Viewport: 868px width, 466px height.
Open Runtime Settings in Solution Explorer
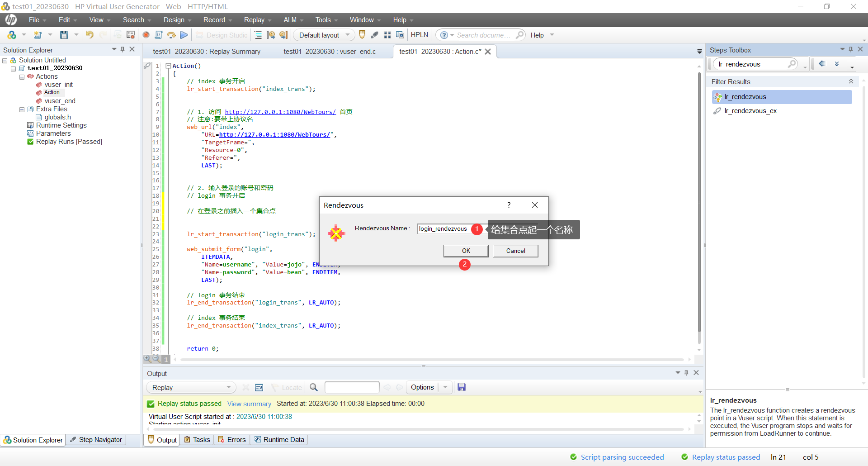point(61,125)
